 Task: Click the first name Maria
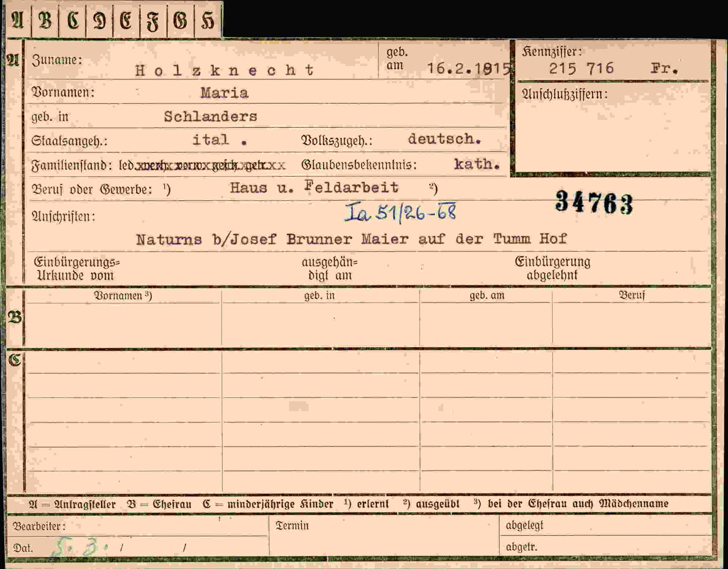pyautogui.click(x=224, y=93)
